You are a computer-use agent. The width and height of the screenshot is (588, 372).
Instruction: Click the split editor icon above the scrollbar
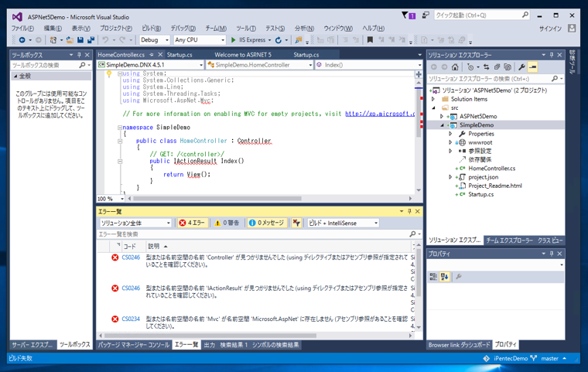click(x=419, y=74)
